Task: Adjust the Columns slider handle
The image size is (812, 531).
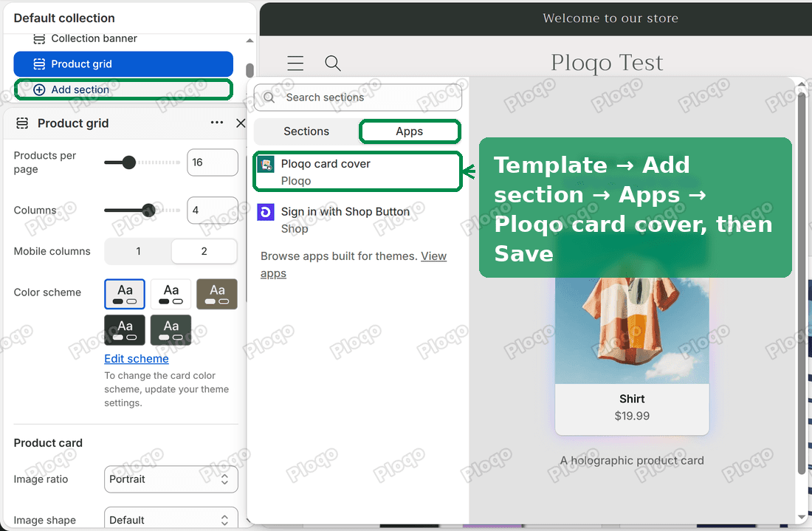Action: tap(148, 210)
